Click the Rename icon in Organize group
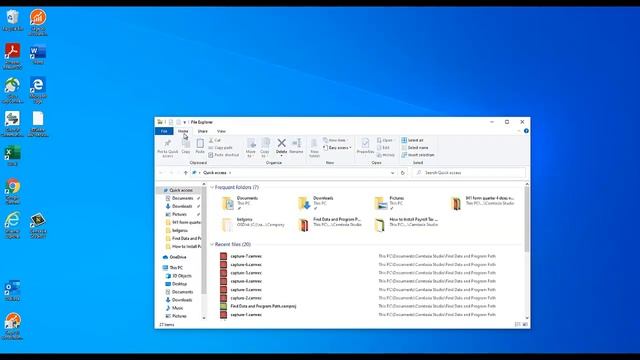The width and height of the screenshot is (640, 360). pyautogui.click(x=296, y=146)
